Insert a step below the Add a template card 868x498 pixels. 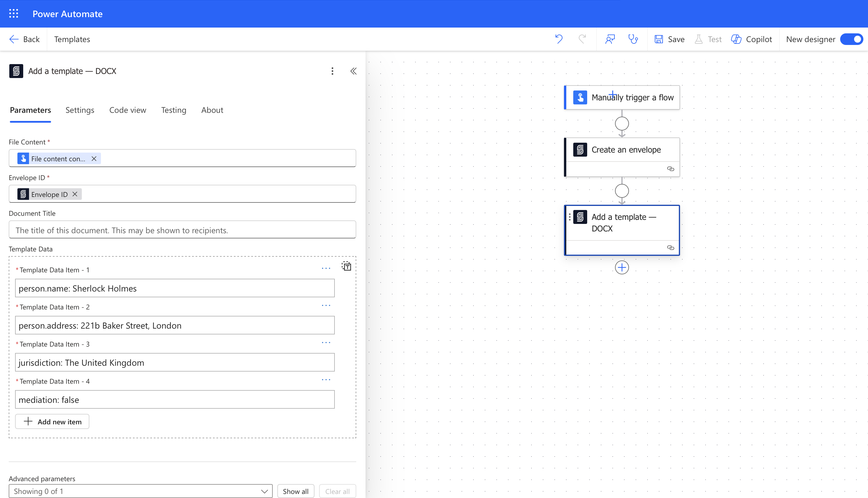(x=621, y=267)
